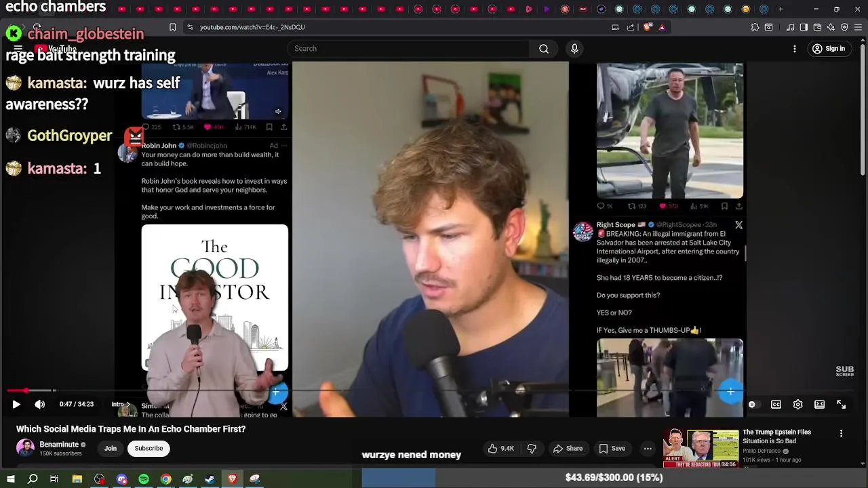Open the Trump Epstein Files video thumbnail
This screenshot has height=488, width=868.
click(701, 449)
